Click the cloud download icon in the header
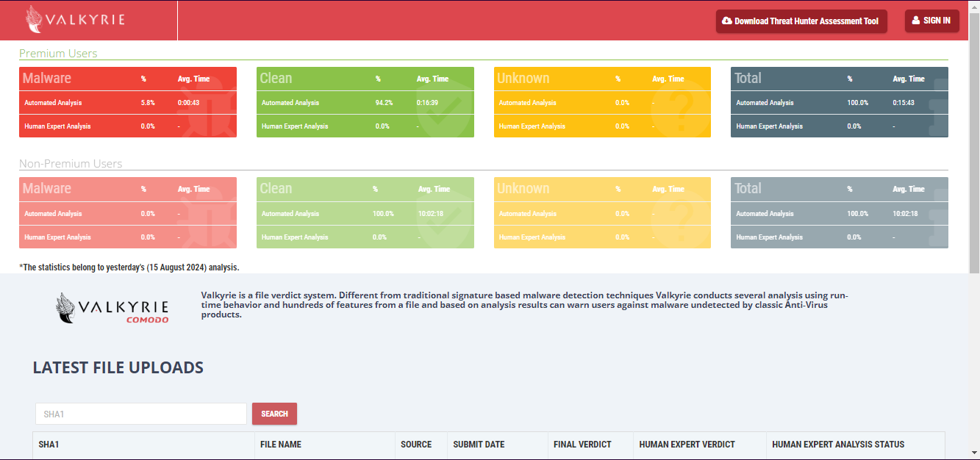The width and height of the screenshot is (980, 460). click(727, 21)
